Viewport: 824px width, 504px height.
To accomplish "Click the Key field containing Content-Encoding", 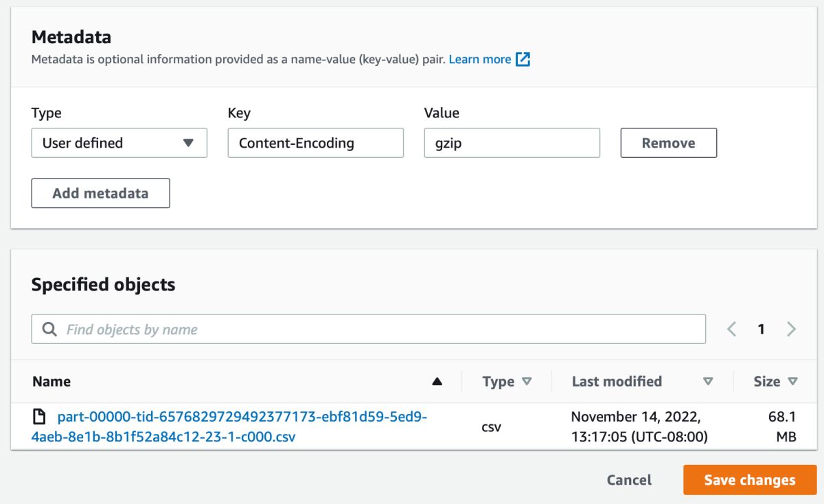I will coord(315,143).
